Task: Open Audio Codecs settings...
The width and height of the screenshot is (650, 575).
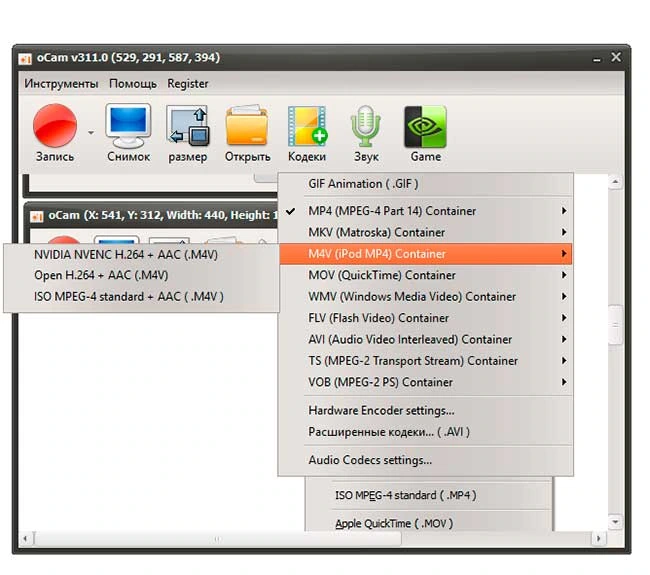Action: click(x=426, y=460)
